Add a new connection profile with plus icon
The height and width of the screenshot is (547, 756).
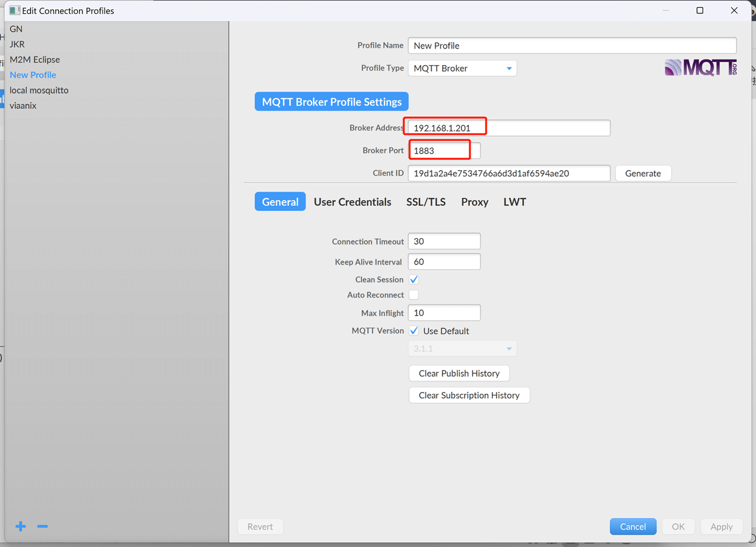21,526
